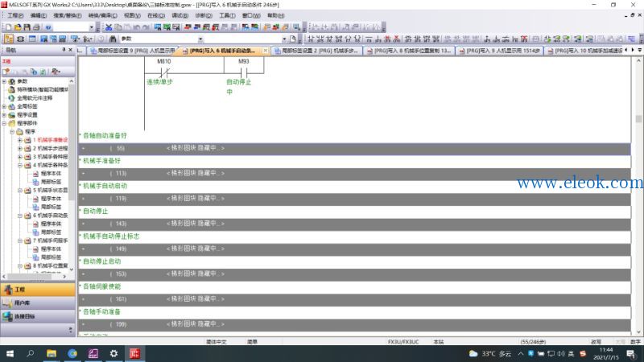
Task: Expand program 1 机械手 tree node
Action: 19,140
